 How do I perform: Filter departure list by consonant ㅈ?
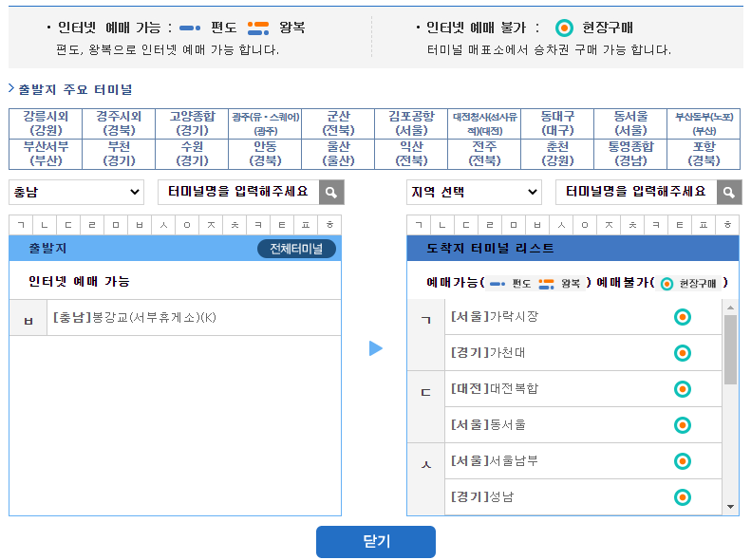coord(211,225)
